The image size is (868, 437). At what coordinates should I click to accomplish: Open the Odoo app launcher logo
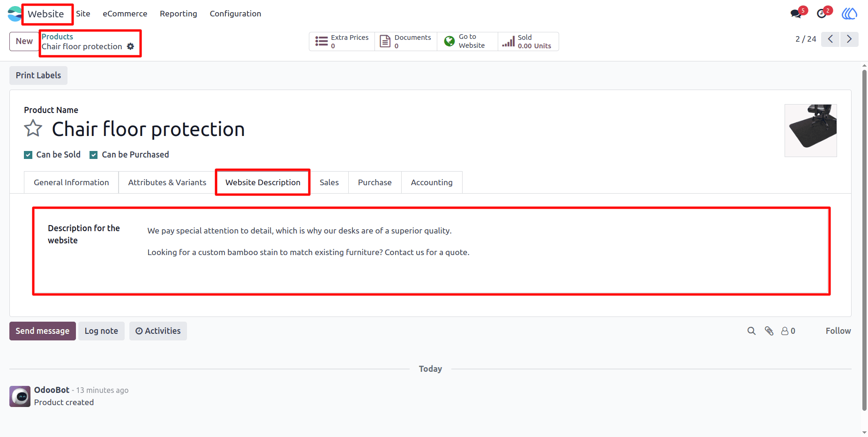click(15, 14)
